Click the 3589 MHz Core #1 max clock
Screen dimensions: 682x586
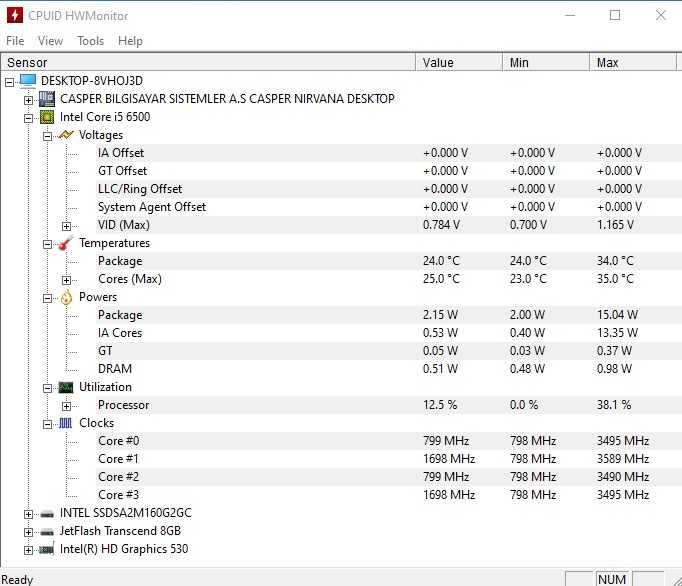[x=623, y=459]
